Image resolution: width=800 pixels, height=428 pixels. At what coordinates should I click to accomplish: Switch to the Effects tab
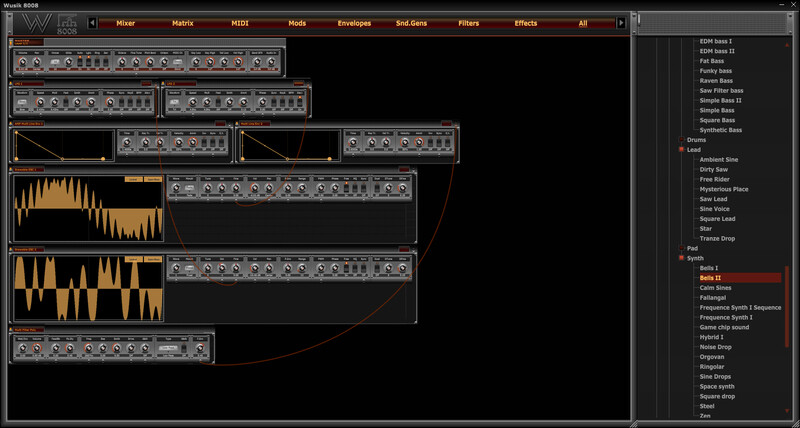[x=525, y=22]
